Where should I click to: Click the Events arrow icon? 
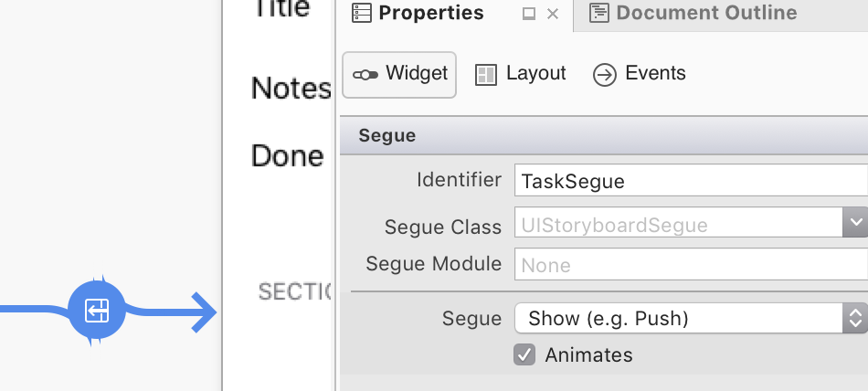tap(605, 74)
